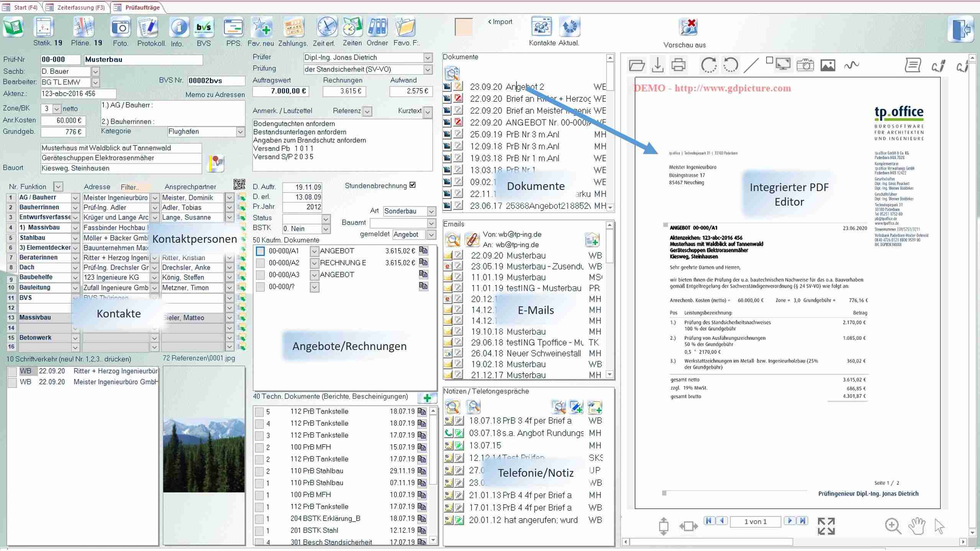
Task: Click the Zahlungs. payments icon
Action: (293, 28)
